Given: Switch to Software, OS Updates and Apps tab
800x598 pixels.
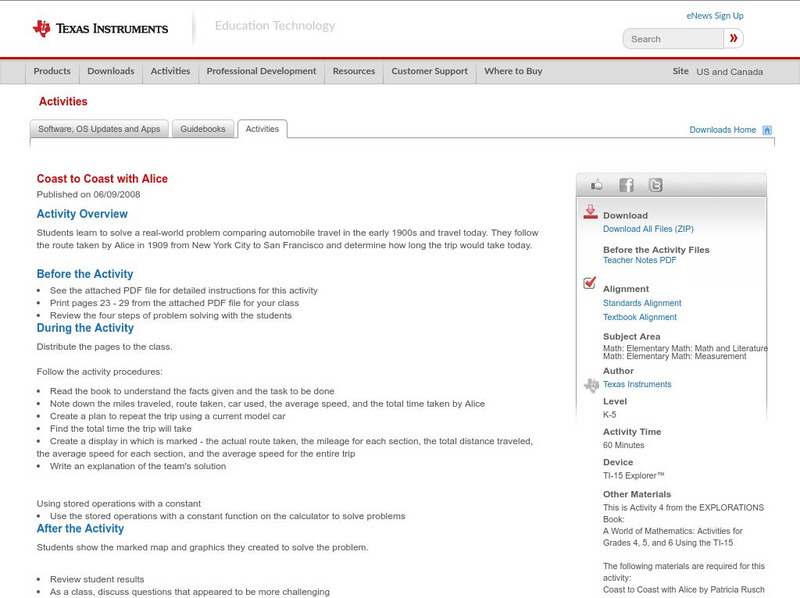Looking at the screenshot, I should click(x=99, y=129).
